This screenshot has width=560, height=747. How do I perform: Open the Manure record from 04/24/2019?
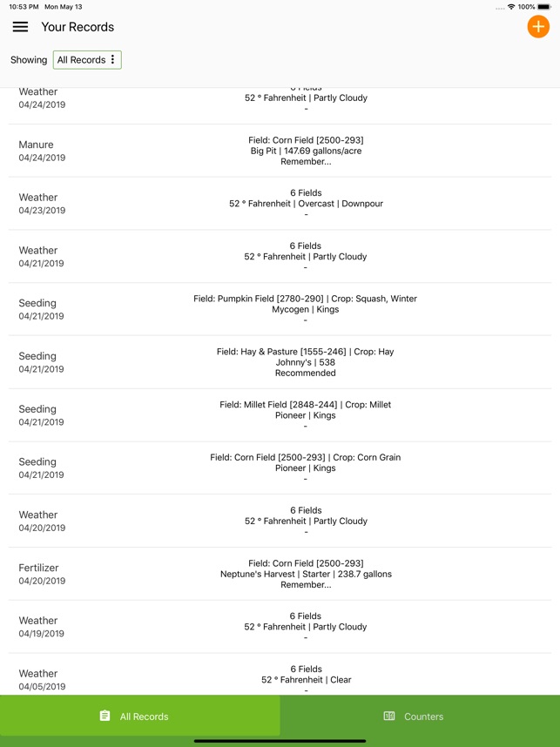pos(280,151)
